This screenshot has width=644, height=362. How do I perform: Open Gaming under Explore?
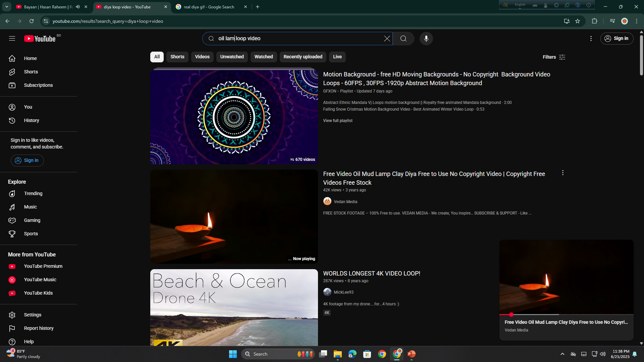pos(39,220)
